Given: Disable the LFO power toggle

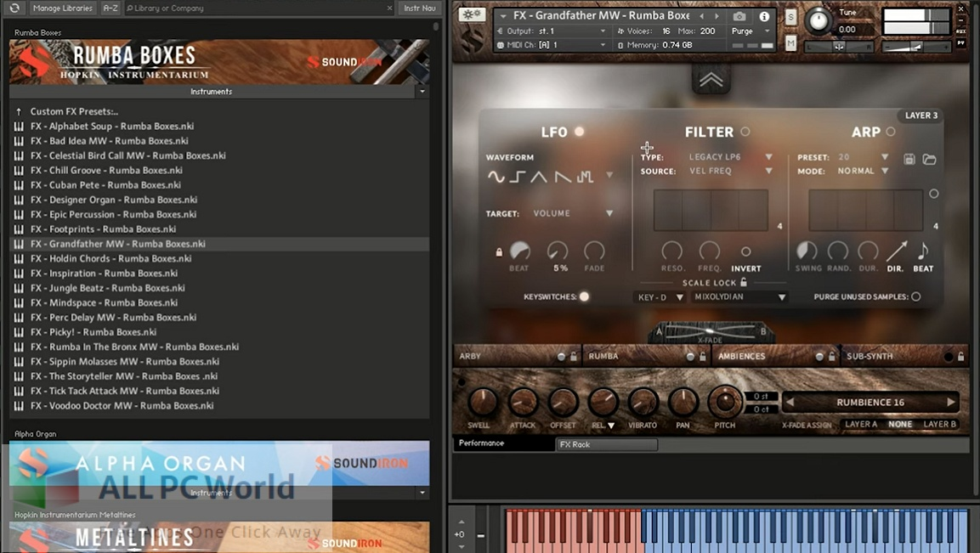Looking at the screenshot, I should pyautogui.click(x=580, y=132).
